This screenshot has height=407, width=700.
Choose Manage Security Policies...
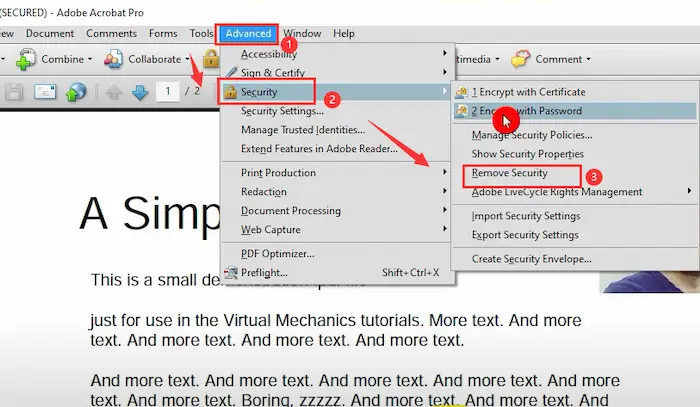tap(575, 135)
